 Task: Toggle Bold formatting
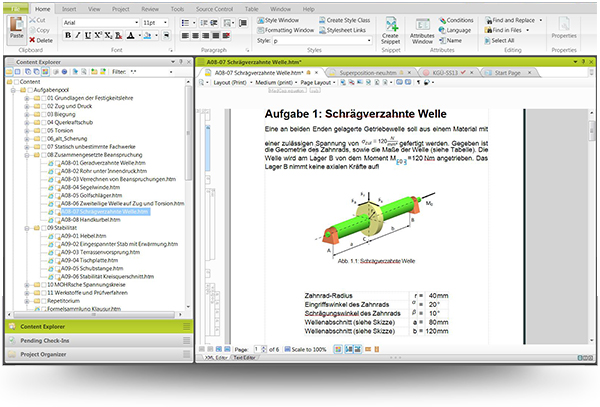pyautogui.click(x=68, y=36)
